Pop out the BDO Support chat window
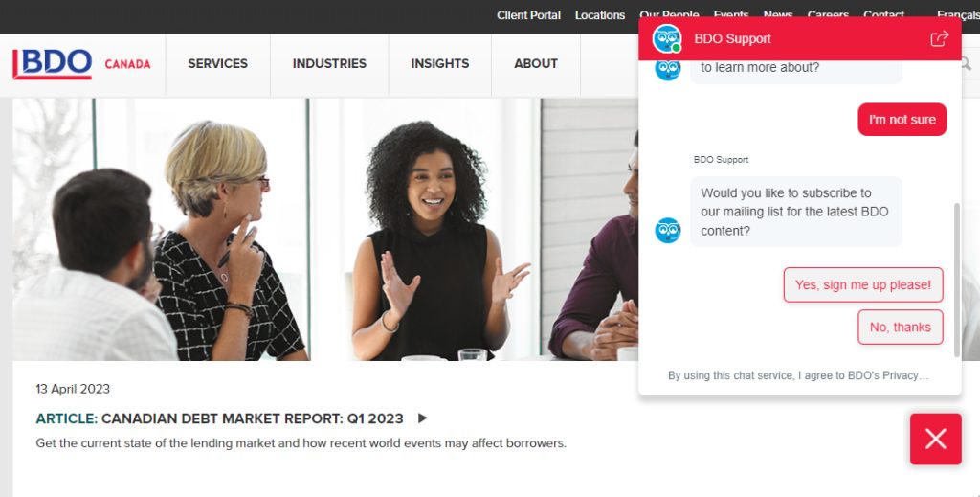This screenshot has height=497, width=980. click(x=939, y=38)
